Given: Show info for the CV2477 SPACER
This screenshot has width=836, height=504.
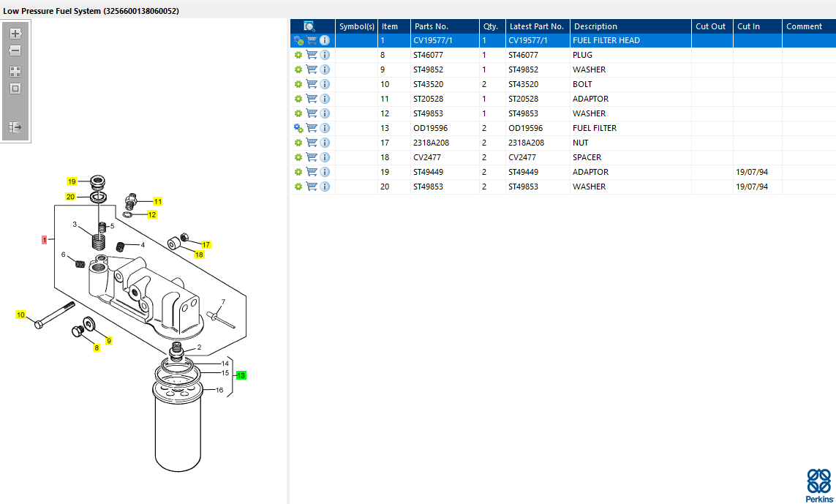Looking at the screenshot, I should [x=325, y=157].
